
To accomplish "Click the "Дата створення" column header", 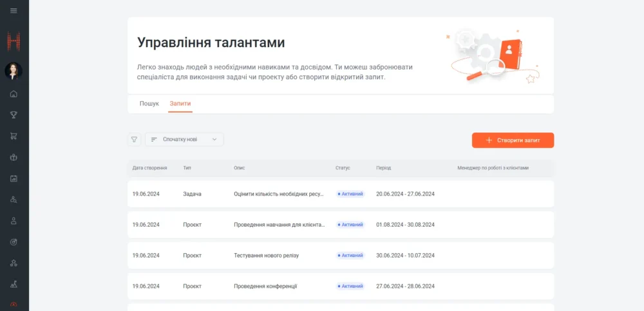I will (x=149, y=168).
